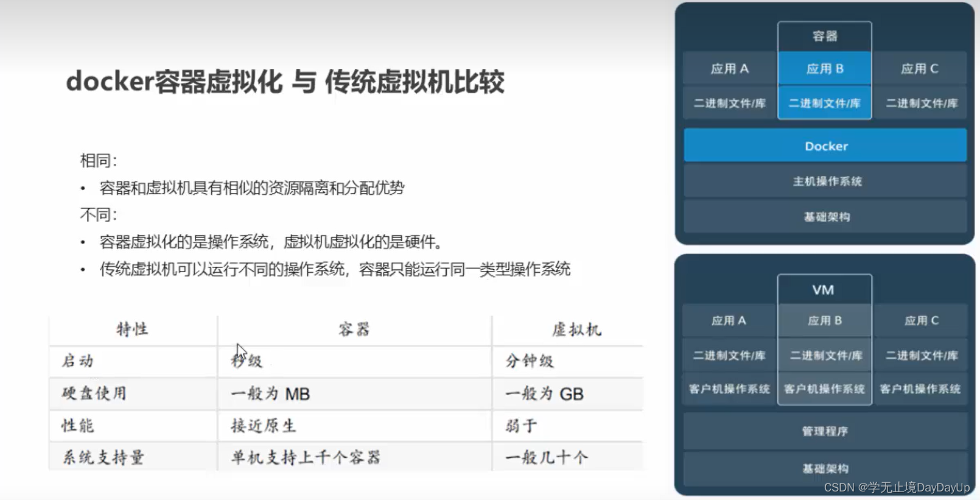Select the "不同:" heading
The width and height of the screenshot is (980, 500).
tap(99, 214)
